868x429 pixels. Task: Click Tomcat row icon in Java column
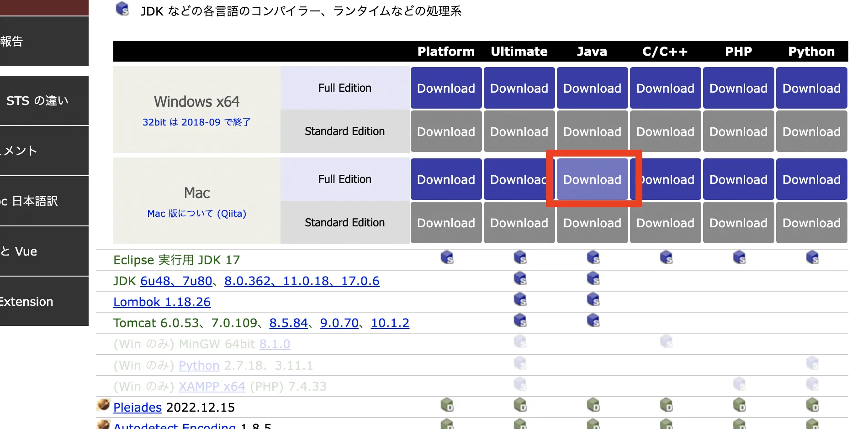(593, 320)
